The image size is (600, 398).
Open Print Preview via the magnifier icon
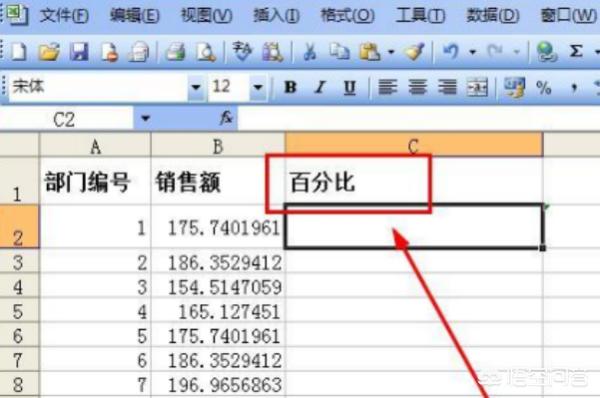pos(206,52)
